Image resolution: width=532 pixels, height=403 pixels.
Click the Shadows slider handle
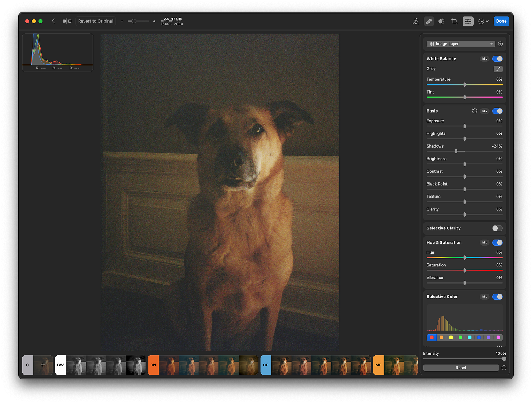pos(456,151)
